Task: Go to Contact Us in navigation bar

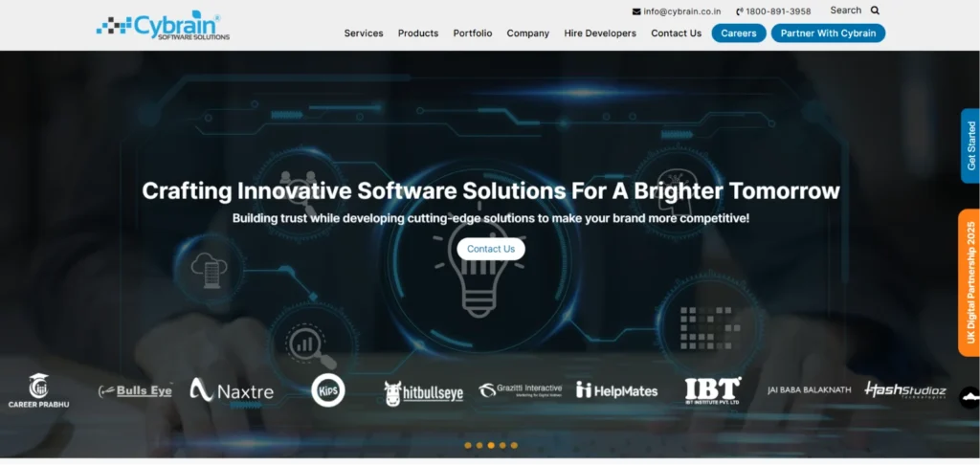Action: (x=677, y=33)
